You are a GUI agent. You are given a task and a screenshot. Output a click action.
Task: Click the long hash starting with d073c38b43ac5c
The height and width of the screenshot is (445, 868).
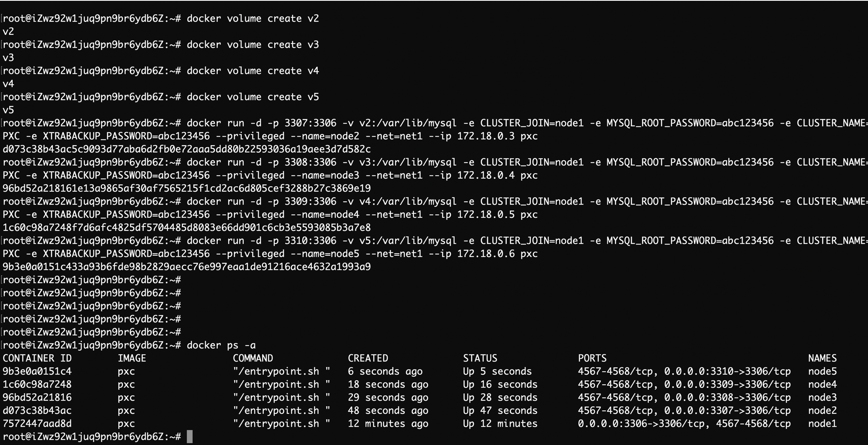[187, 149]
